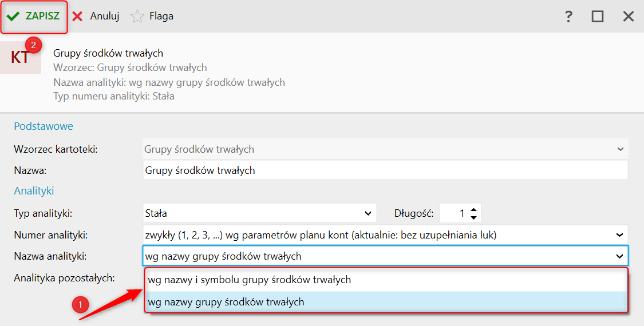This screenshot has height=326, width=644.
Task: Click the red X Anuluj icon
Action: click(77, 17)
